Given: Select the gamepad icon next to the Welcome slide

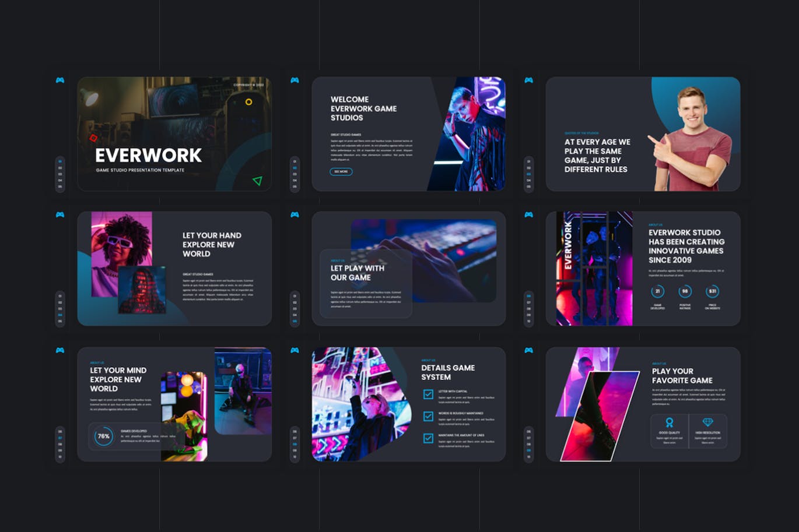Looking at the screenshot, I should pos(295,81).
